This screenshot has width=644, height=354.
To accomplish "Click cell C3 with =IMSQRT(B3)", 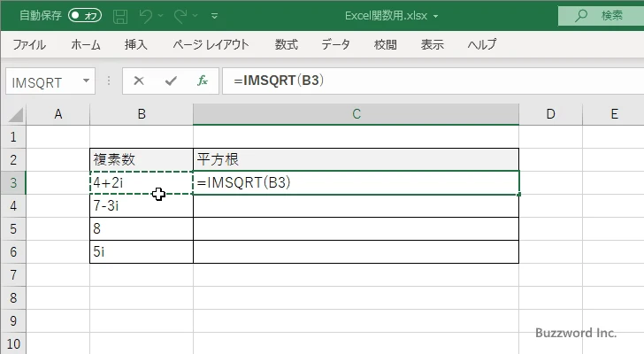I will pos(356,182).
